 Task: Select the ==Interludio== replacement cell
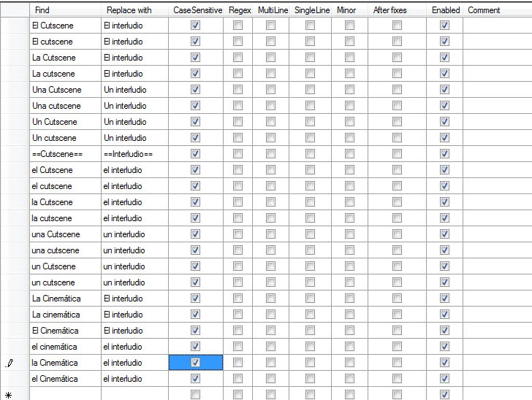coord(134,154)
